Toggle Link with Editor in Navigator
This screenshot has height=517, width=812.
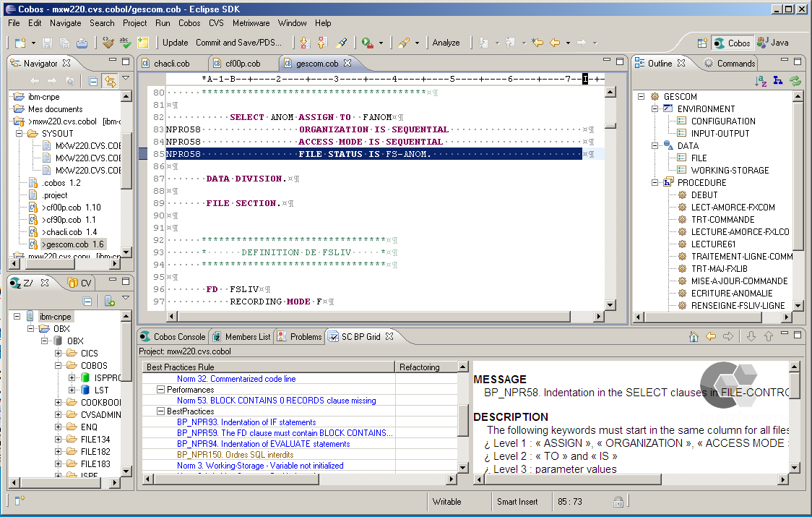pyautogui.click(x=110, y=81)
